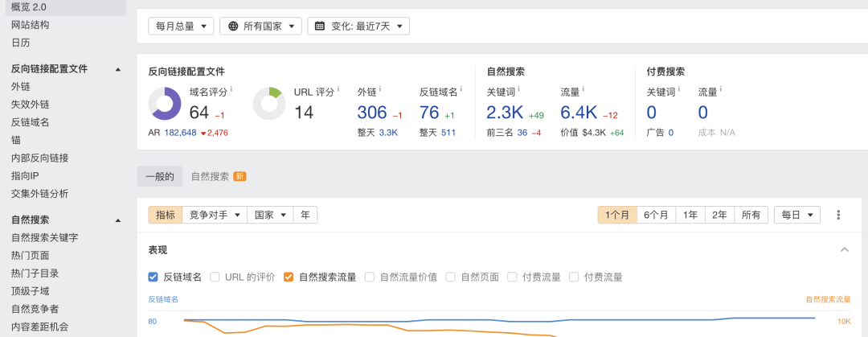868x337 pixels.
Task: Select the 6个月 time range
Action: (x=656, y=215)
